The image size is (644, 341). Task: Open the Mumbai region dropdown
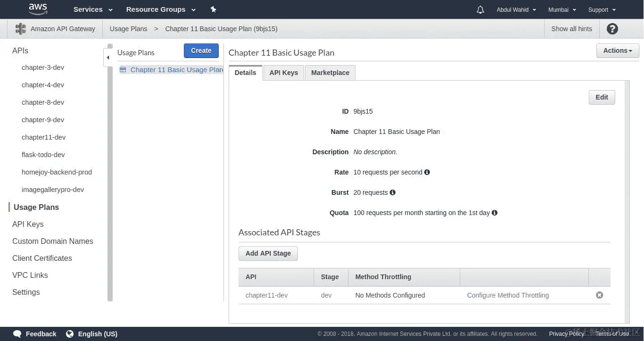click(562, 10)
